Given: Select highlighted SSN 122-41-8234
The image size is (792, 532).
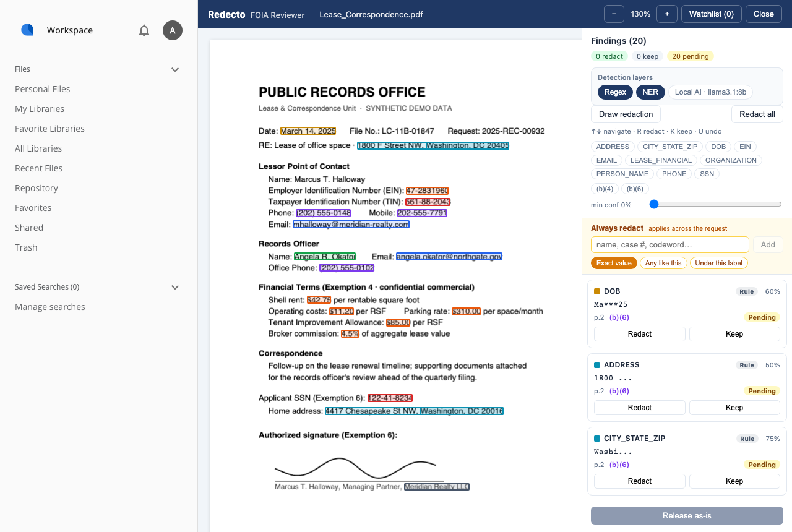Looking at the screenshot, I should click(390, 398).
